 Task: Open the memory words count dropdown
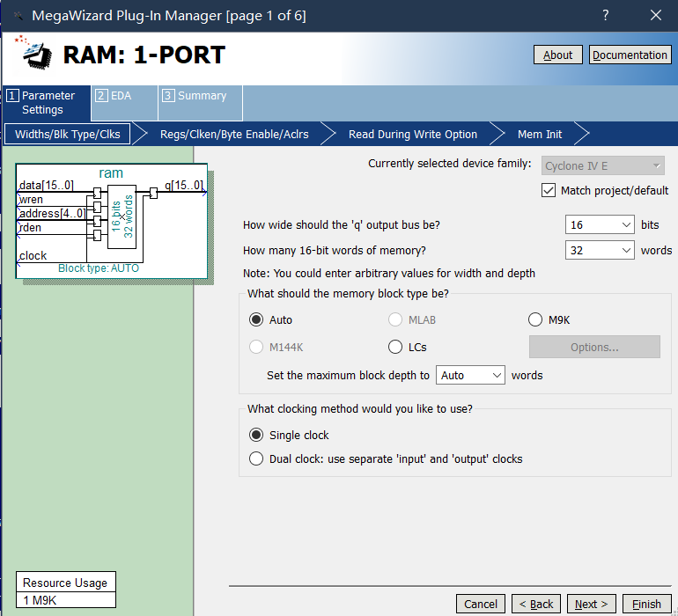pos(600,250)
